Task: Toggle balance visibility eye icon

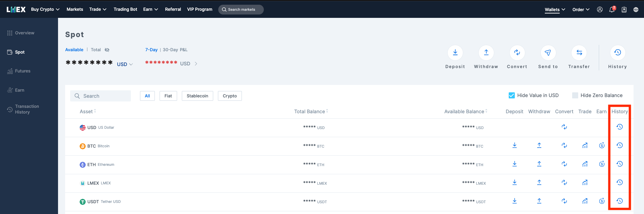Action: pos(107,50)
